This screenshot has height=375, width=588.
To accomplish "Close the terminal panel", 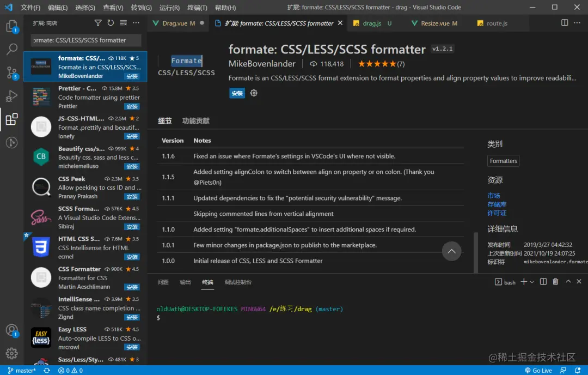I will pyautogui.click(x=579, y=282).
